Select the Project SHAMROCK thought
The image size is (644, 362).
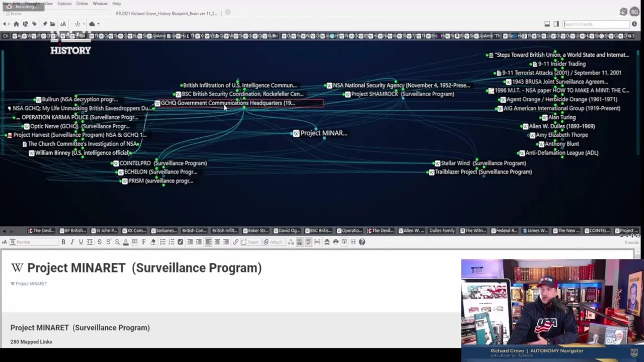pyautogui.click(x=399, y=94)
